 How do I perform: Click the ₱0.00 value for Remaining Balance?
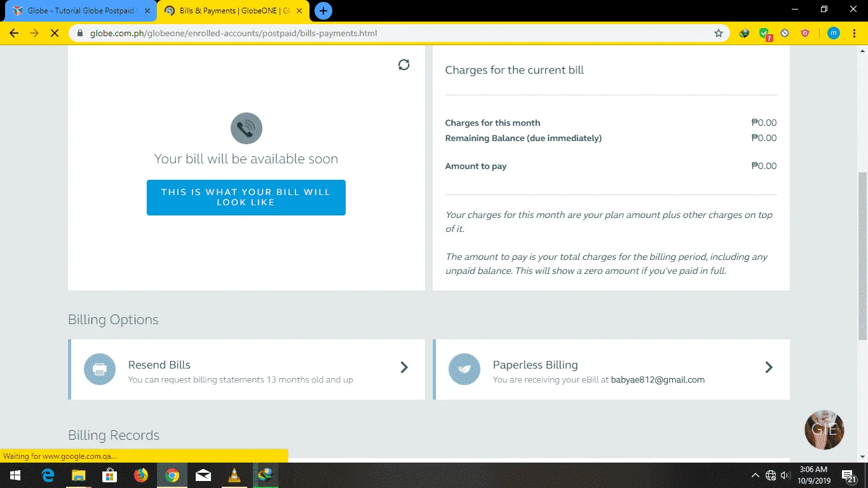click(x=764, y=139)
